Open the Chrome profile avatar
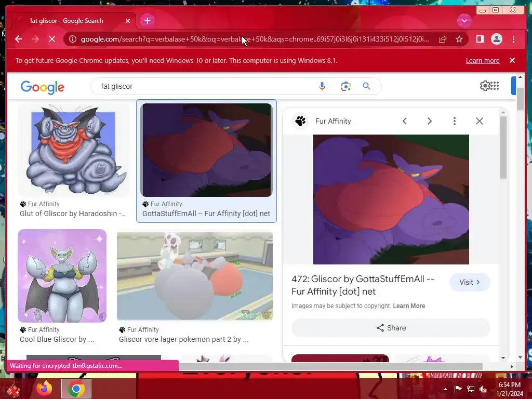Image resolution: width=532 pixels, height=399 pixels. pos(496,39)
